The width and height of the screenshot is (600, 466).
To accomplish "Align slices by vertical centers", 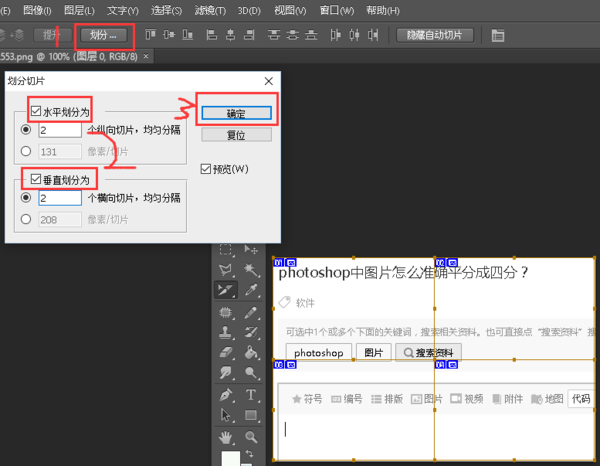I will click(169, 35).
